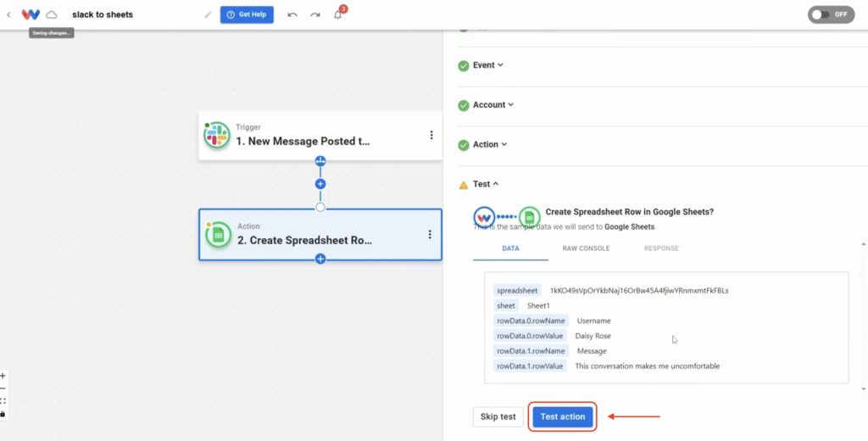Screen dimensions: 868x441
Task: Click the Test action button
Action: coord(563,416)
